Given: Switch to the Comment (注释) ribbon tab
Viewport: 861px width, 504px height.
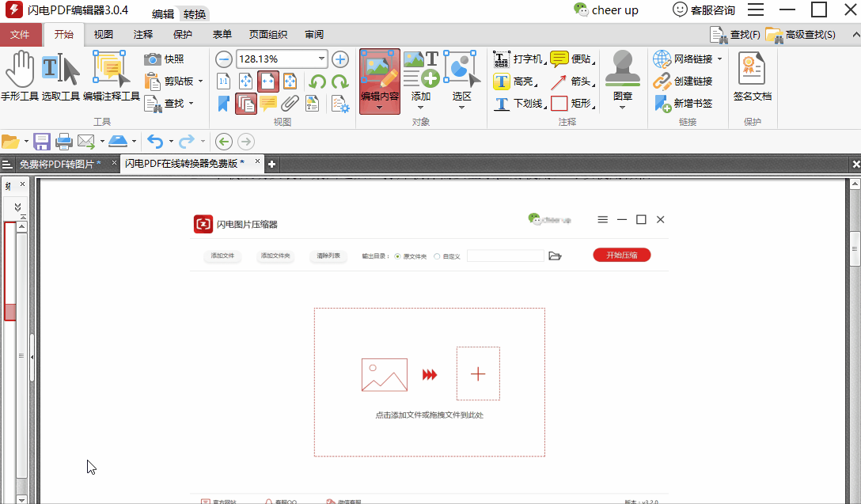Looking at the screenshot, I should [x=142, y=35].
